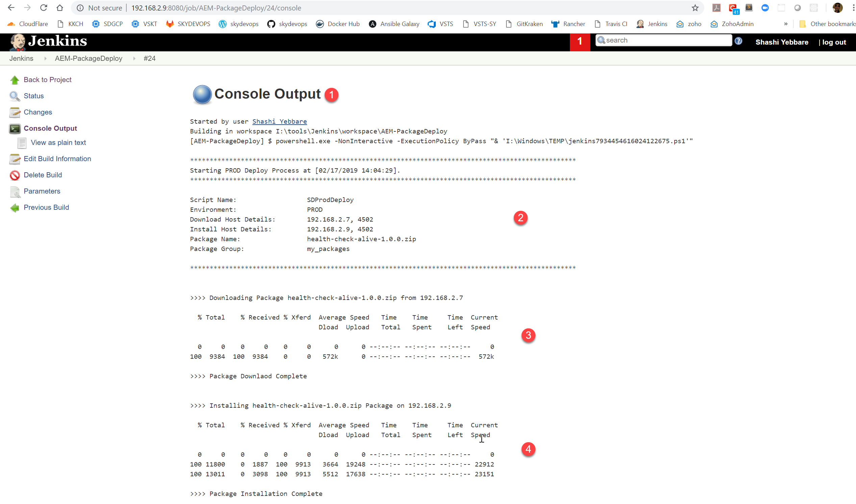This screenshot has height=504, width=856.
Task: Expand the AEM-PackageDeploy breadcrumb dropdown arrow
Action: point(134,58)
